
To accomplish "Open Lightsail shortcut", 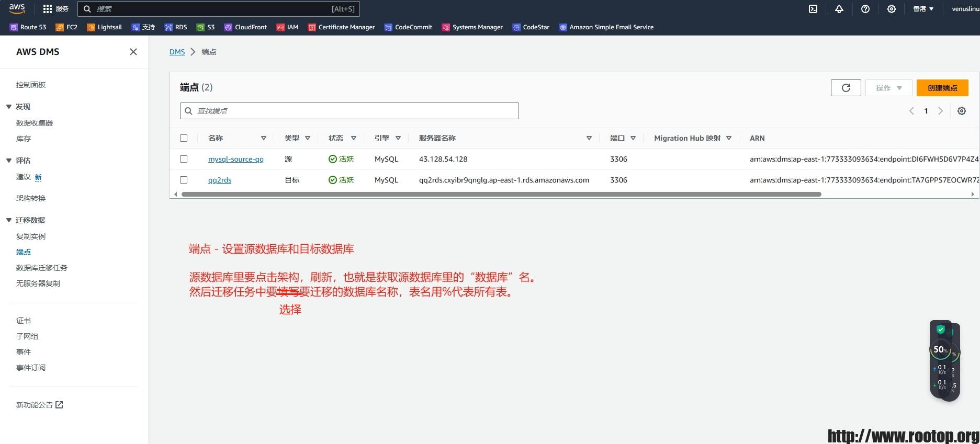I will [x=105, y=27].
